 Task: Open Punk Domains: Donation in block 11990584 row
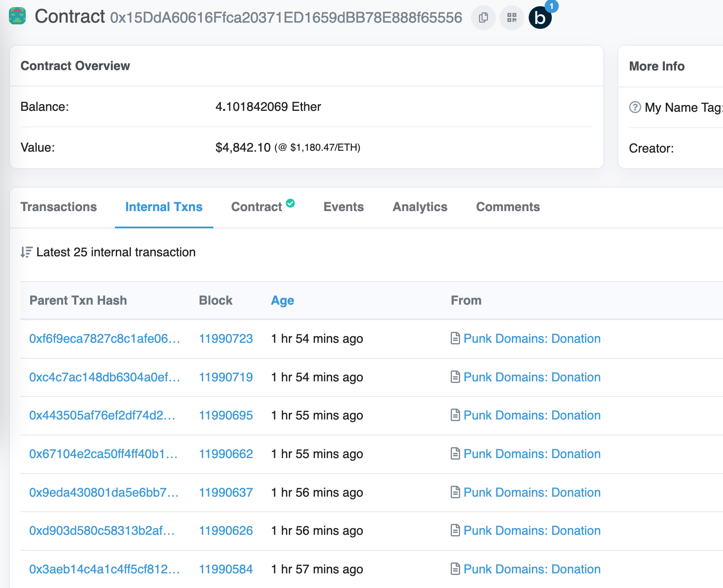pyautogui.click(x=532, y=569)
